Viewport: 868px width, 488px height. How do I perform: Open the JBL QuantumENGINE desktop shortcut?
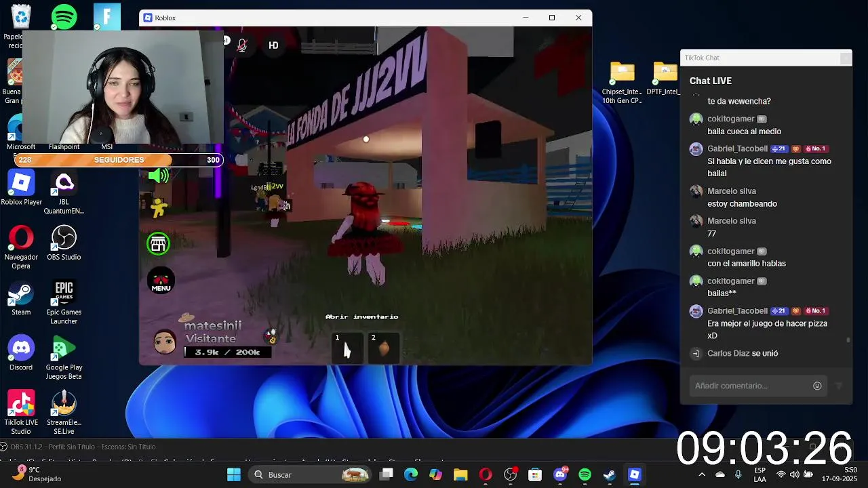click(x=64, y=192)
